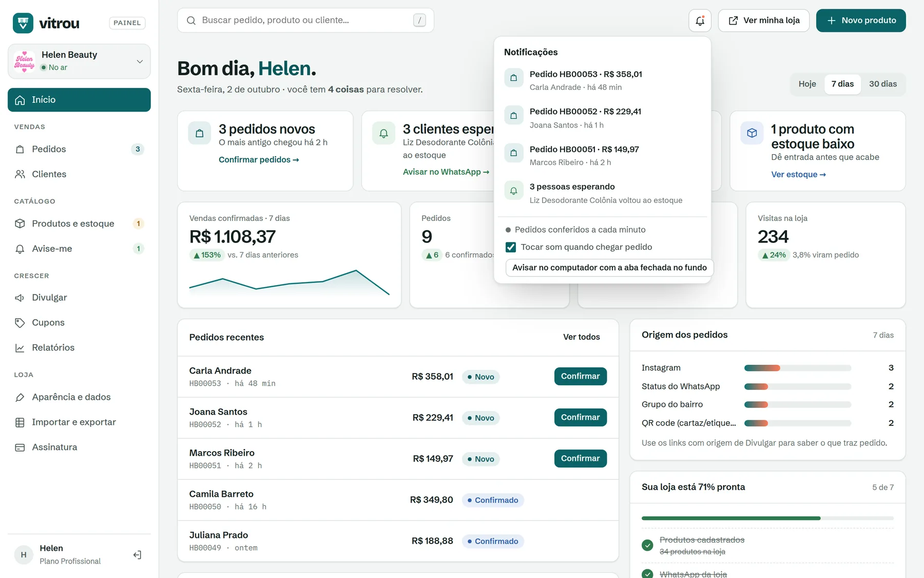Open the Ver estoque link
Screen dimensions: 924x578
(x=798, y=175)
